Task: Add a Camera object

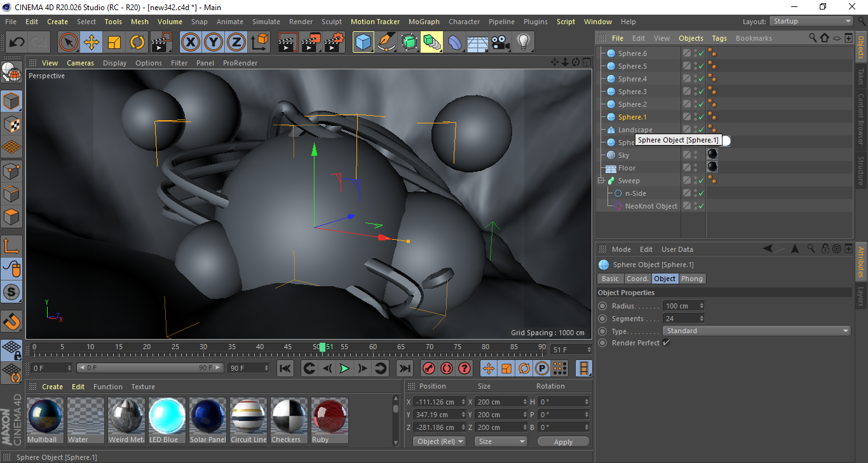Action: click(501, 43)
